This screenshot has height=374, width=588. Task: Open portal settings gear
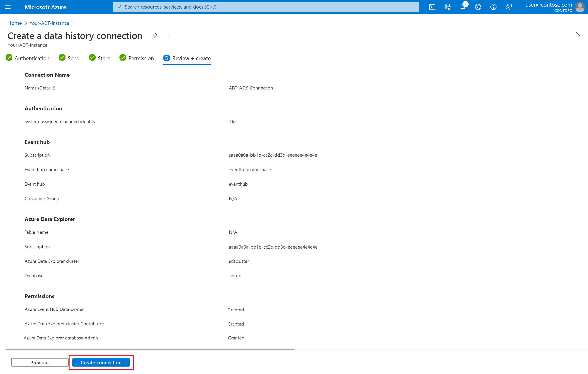tap(478, 7)
